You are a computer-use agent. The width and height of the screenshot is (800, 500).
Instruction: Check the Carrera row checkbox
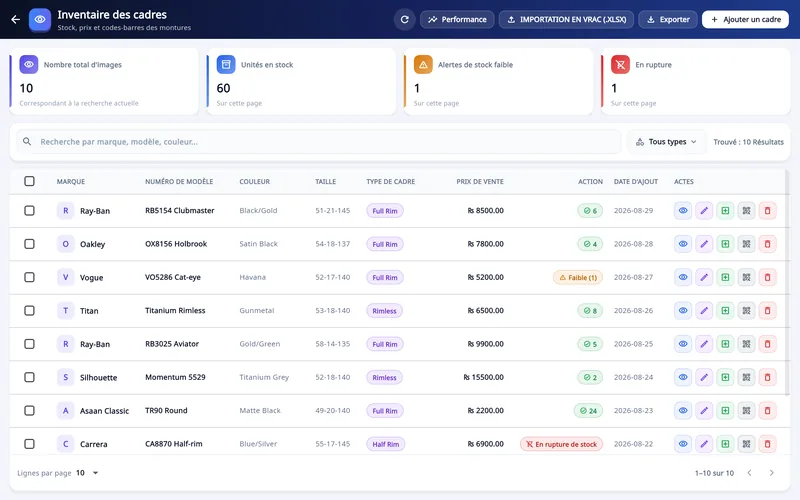tap(30, 444)
